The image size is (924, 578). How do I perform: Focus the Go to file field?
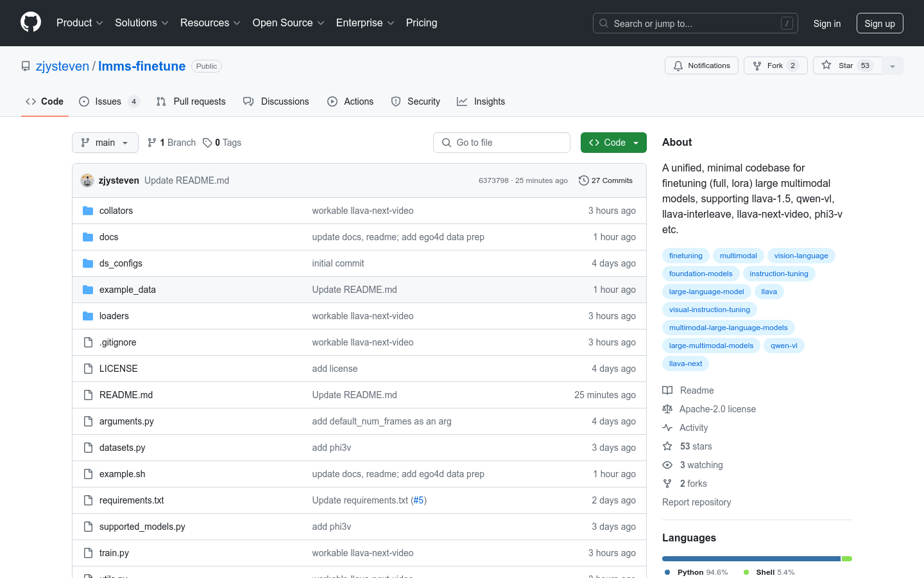click(502, 143)
